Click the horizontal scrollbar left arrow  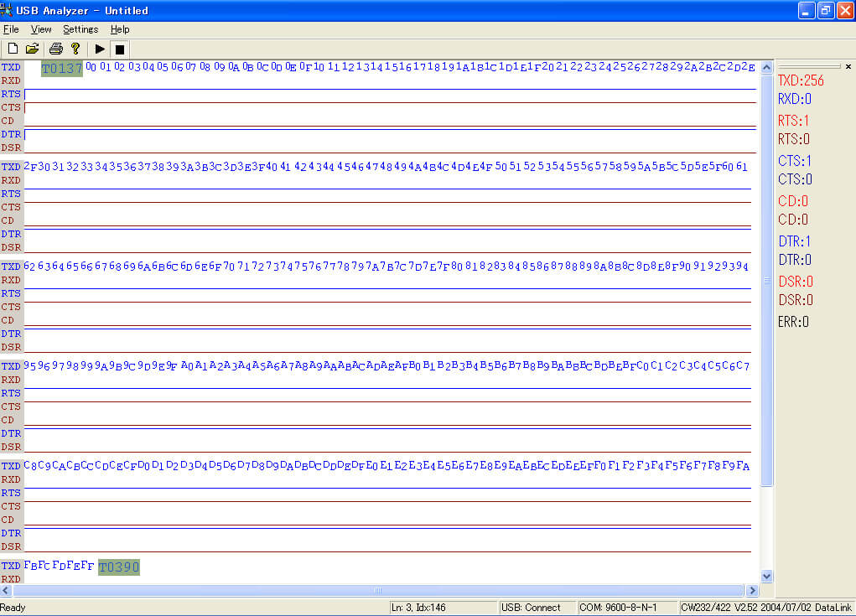click(6, 590)
